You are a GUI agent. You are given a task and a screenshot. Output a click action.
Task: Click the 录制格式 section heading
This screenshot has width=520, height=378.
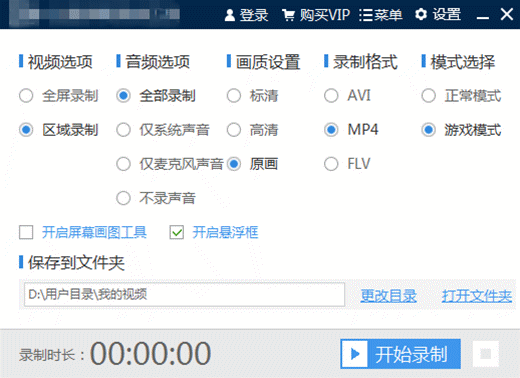click(x=365, y=62)
